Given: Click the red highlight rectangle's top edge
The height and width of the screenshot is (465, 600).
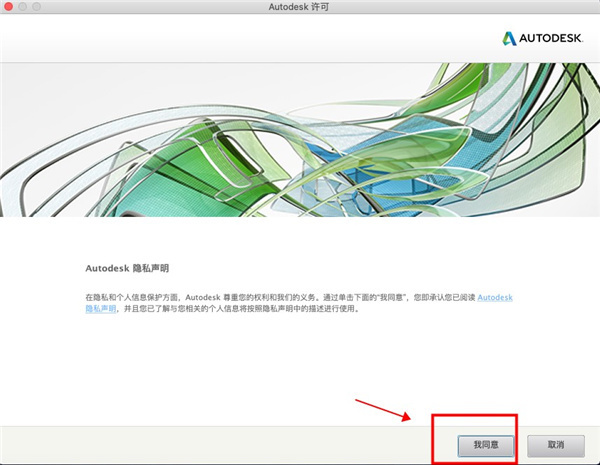Looking at the screenshot, I should point(474,415).
